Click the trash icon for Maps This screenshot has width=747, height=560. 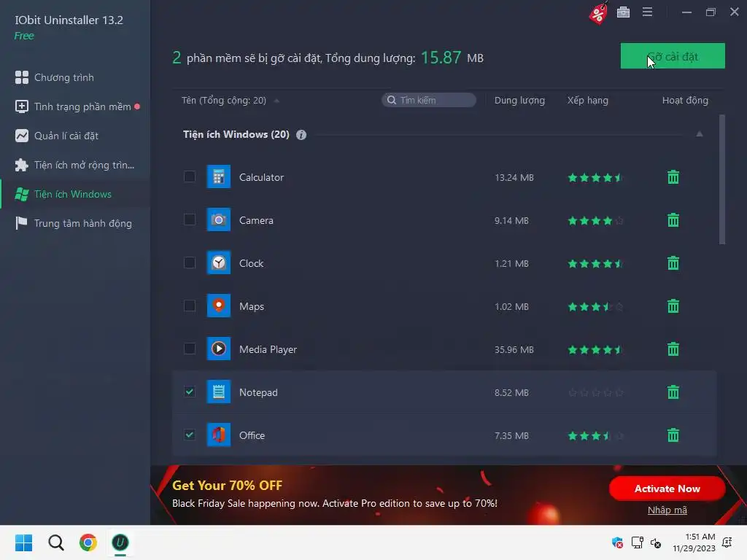click(x=673, y=306)
